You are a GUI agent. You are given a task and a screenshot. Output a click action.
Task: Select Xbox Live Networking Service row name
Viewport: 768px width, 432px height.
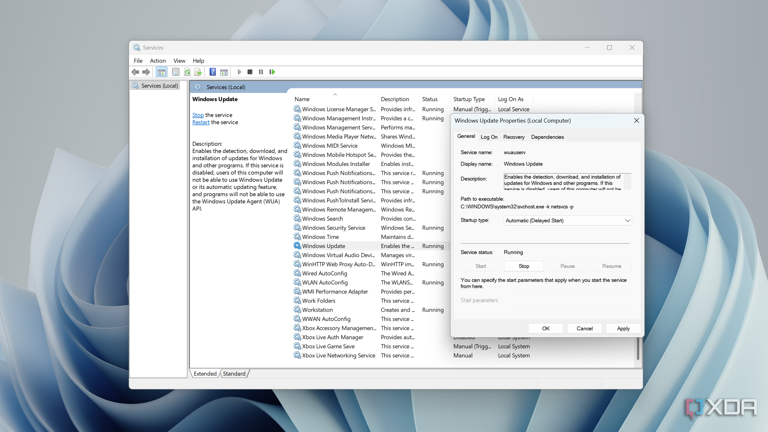point(338,356)
